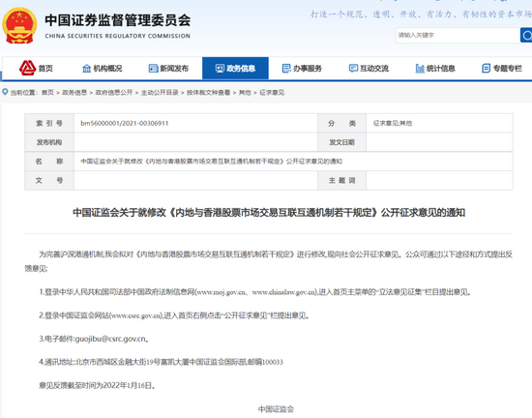Open 主动公开目录 breadcrumb link
The height and width of the screenshot is (418, 532).
pyautogui.click(x=160, y=93)
